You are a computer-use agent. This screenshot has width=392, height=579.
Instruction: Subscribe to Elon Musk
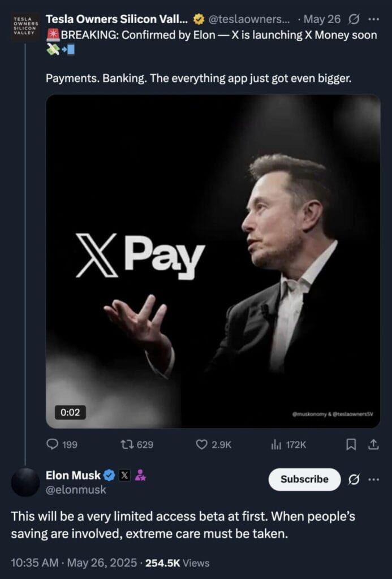click(x=304, y=479)
